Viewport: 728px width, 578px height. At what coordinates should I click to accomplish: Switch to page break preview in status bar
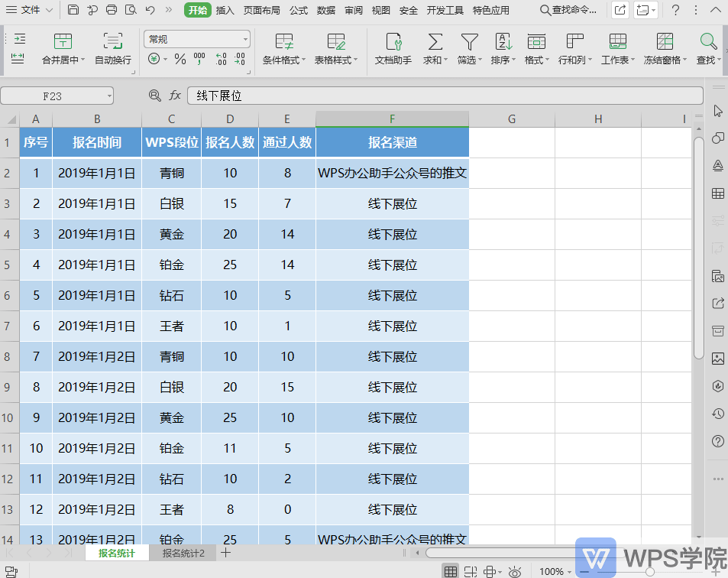point(471,571)
